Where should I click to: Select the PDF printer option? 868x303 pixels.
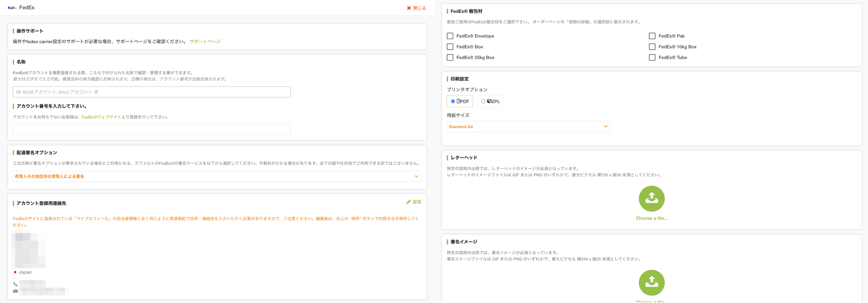coord(453,101)
